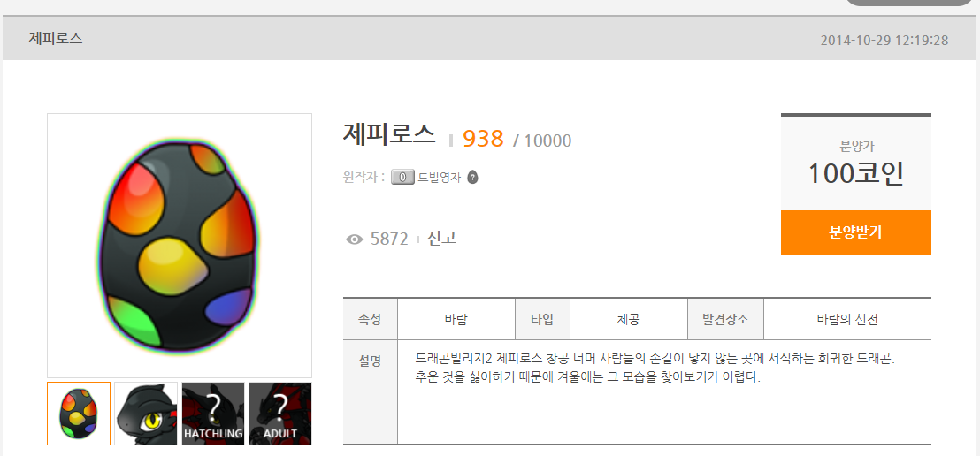Click the 신고 report link
Screen dimensions: 980x456
click(x=441, y=238)
